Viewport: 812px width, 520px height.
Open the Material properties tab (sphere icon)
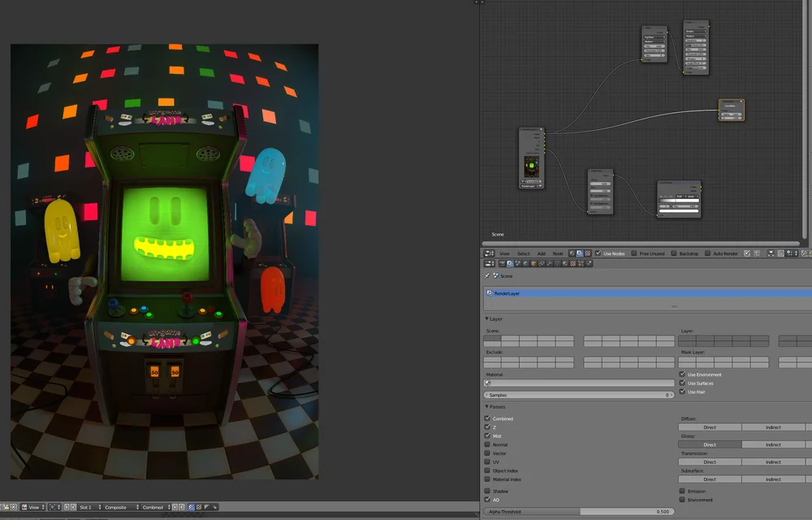565,263
